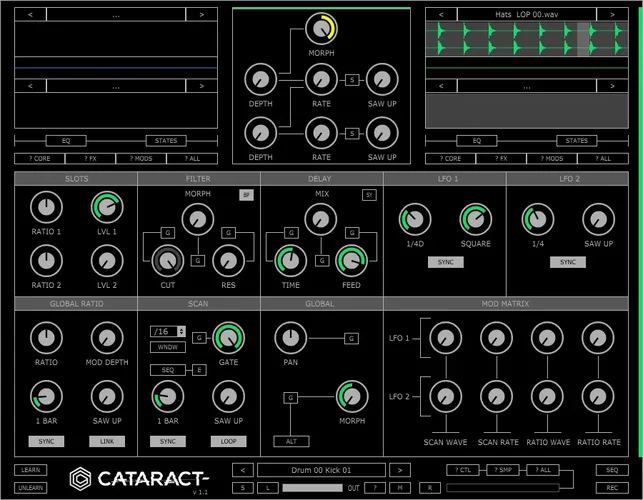The image size is (643, 500).
Task: Click the SEQ button at bottom right
Action: click(612, 470)
